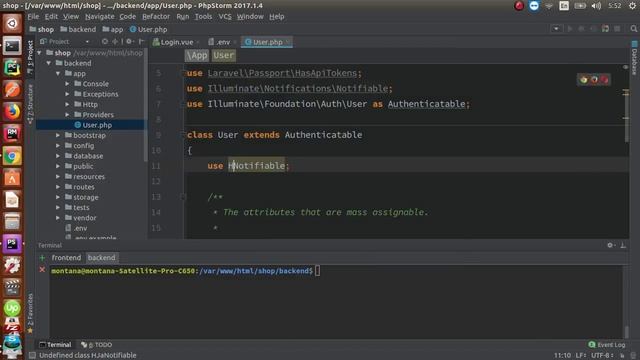This screenshot has height=360, width=640.
Task: Click the app breadcrumb in navigation bar
Action: point(113,29)
